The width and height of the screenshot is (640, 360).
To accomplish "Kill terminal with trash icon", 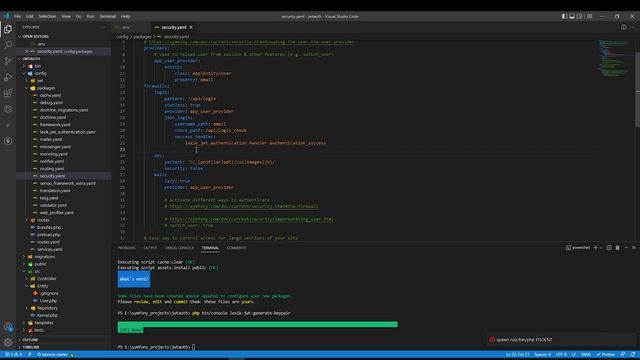I will point(618,248).
